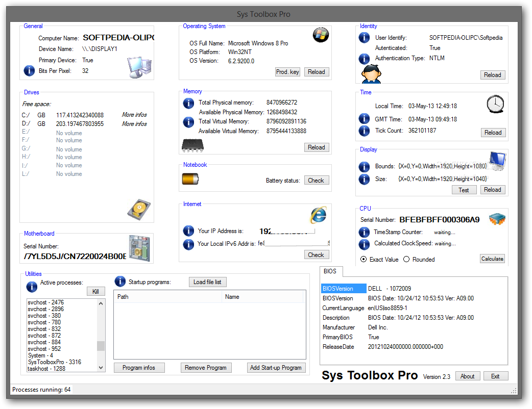
Task: Click the Internet Explorer icon
Action: (318, 215)
